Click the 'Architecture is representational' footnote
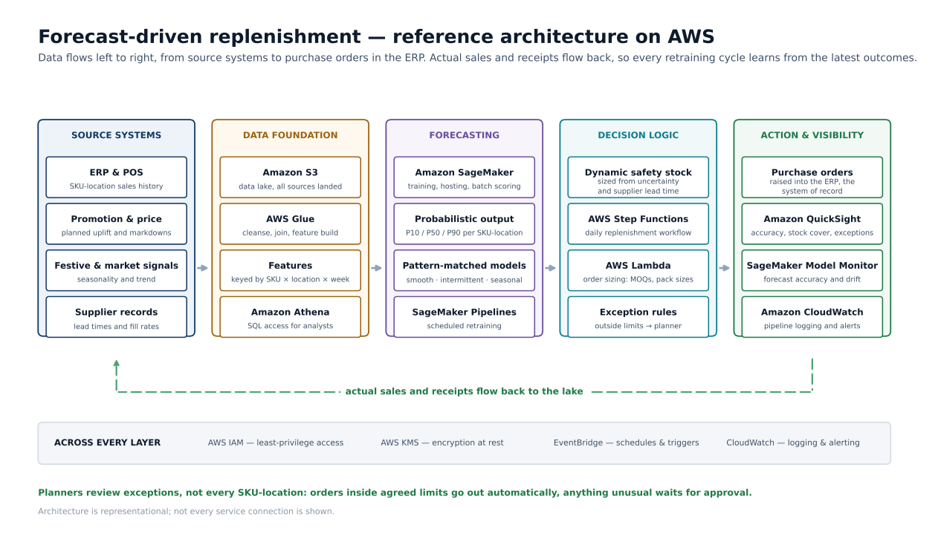The image size is (938, 545). tap(186, 511)
